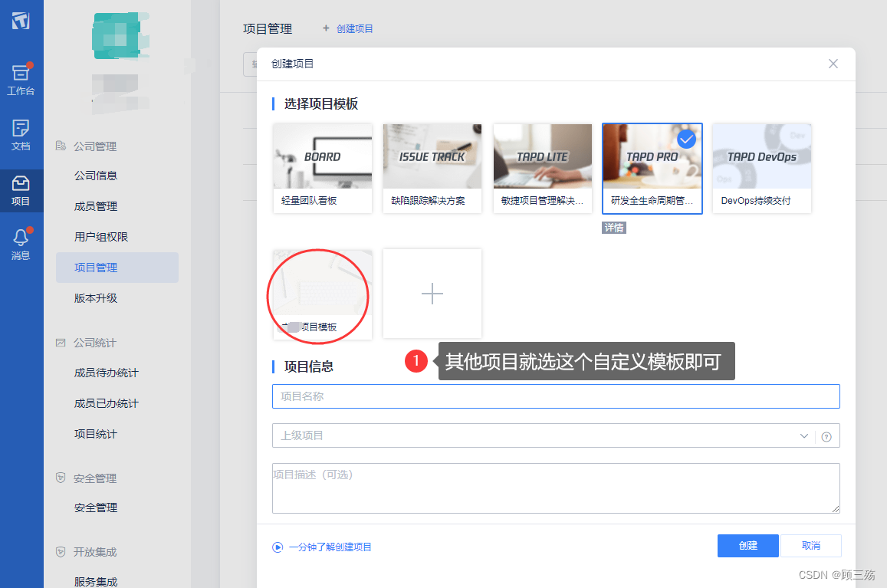Open 成员管理 in sidebar menu
Viewport: 887px width, 588px height.
click(96, 206)
